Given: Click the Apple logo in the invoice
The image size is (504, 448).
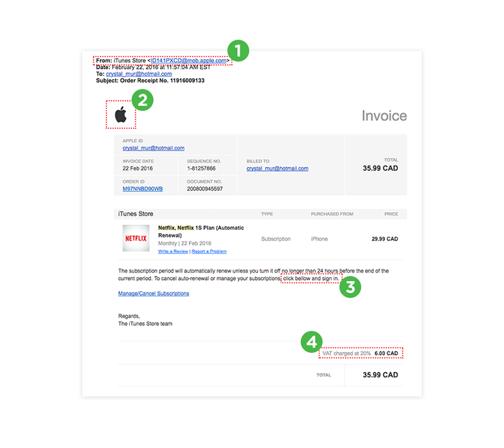Looking at the screenshot, I should 121,115.
